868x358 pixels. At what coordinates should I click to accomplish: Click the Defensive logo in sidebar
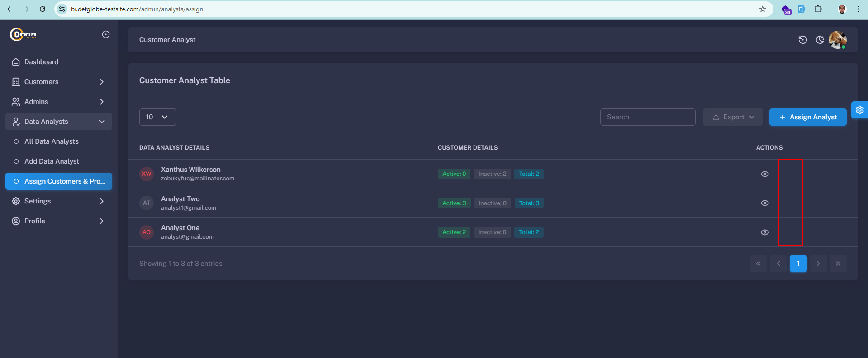[x=24, y=34]
